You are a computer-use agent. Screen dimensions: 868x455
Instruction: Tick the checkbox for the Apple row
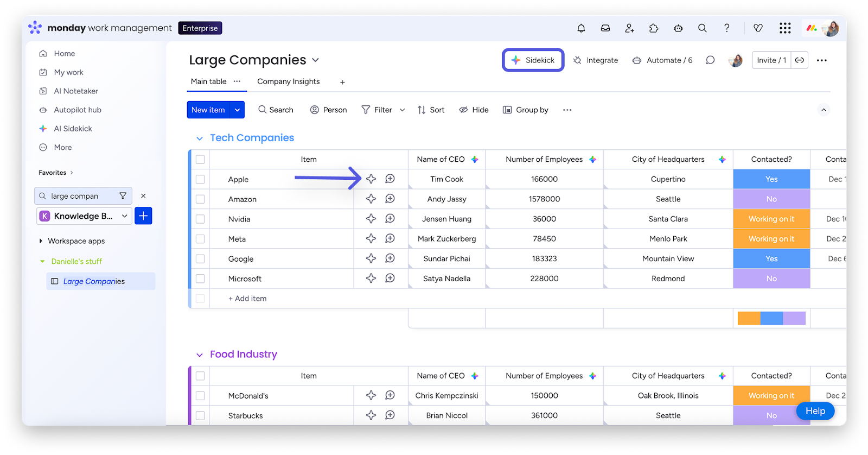(x=200, y=179)
